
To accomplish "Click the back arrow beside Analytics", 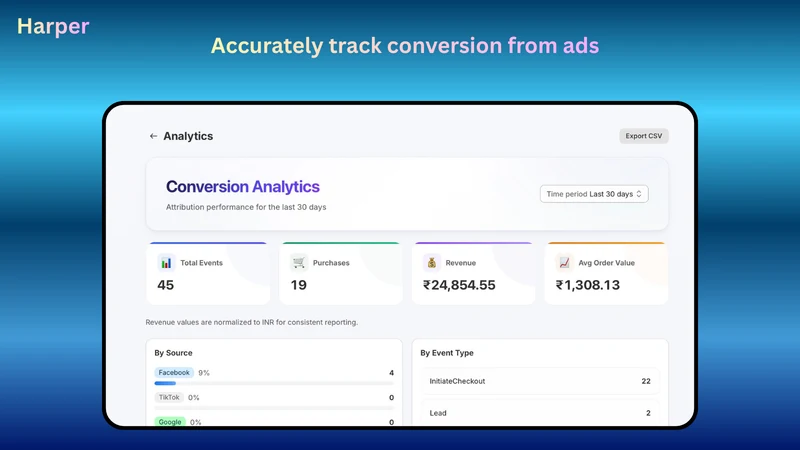I will click(153, 136).
